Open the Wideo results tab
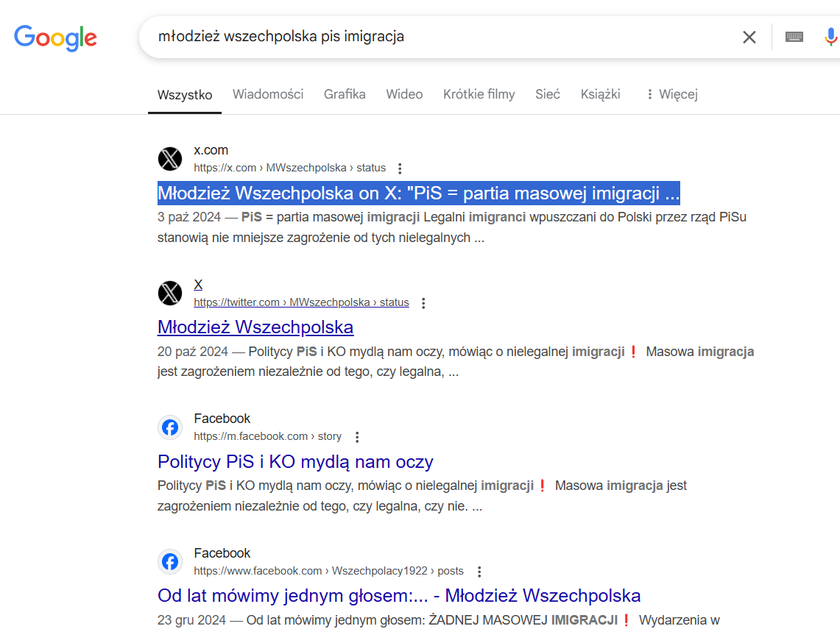The height and width of the screenshot is (629, 840). (x=404, y=94)
